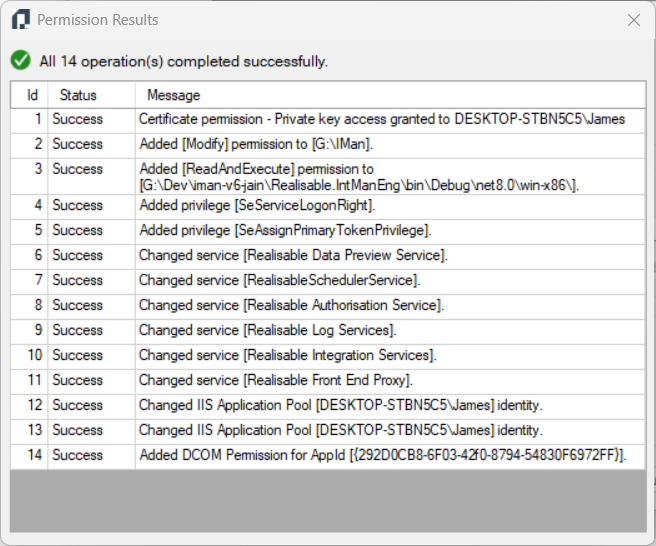This screenshot has width=656, height=546.
Task: Click the Realisable Authorisation Service message
Action: point(291,305)
